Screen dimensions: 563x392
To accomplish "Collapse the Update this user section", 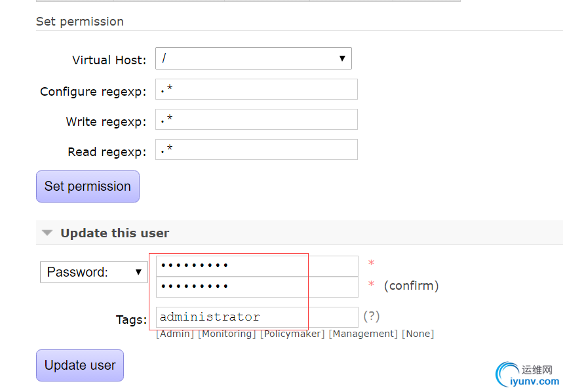I will pos(47,233).
